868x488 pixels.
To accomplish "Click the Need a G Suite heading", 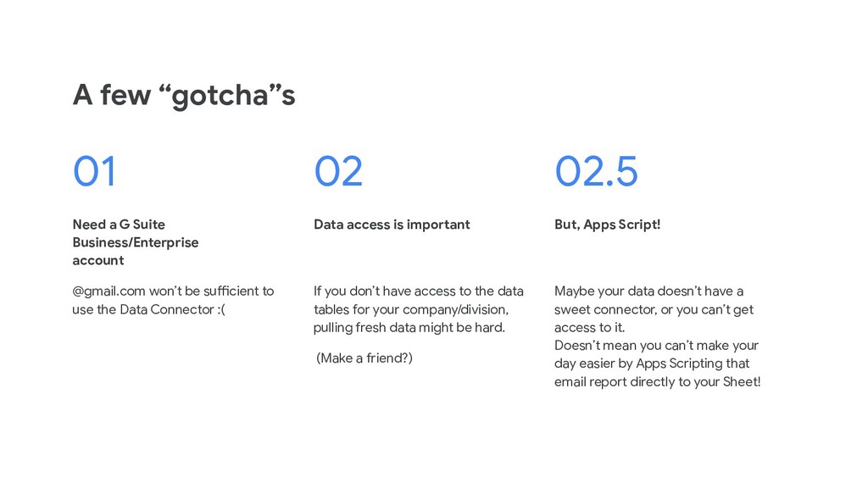I will click(x=119, y=224).
